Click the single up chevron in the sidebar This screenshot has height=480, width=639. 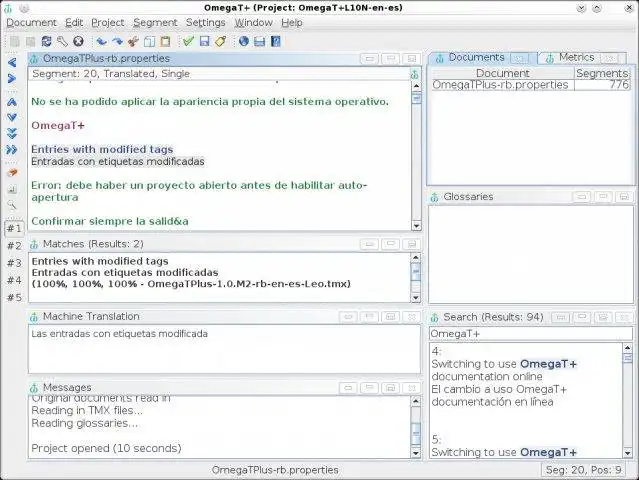(12, 101)
